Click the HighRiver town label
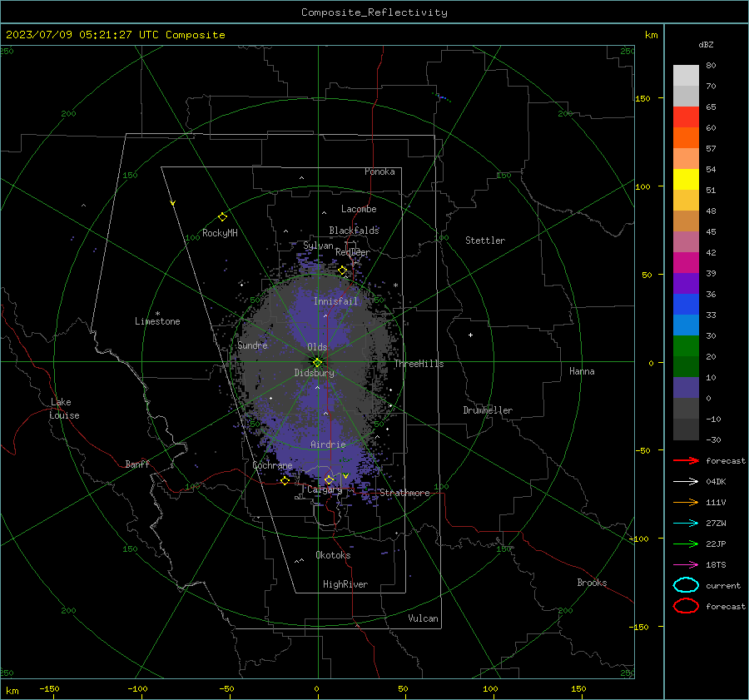This screenshot has width=749, height=700. (345, 584)
